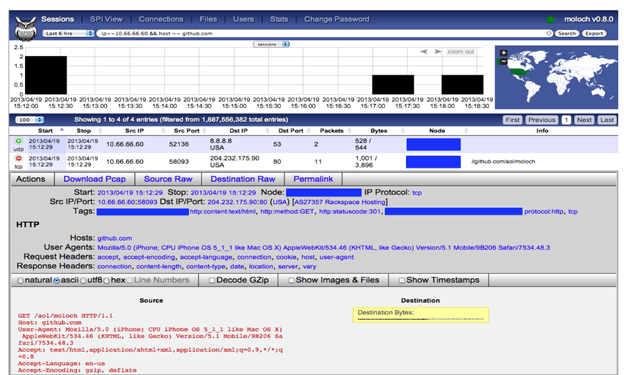Sort by Stop column header
This screenshot has height=375, width=624.
pos(84,131)
